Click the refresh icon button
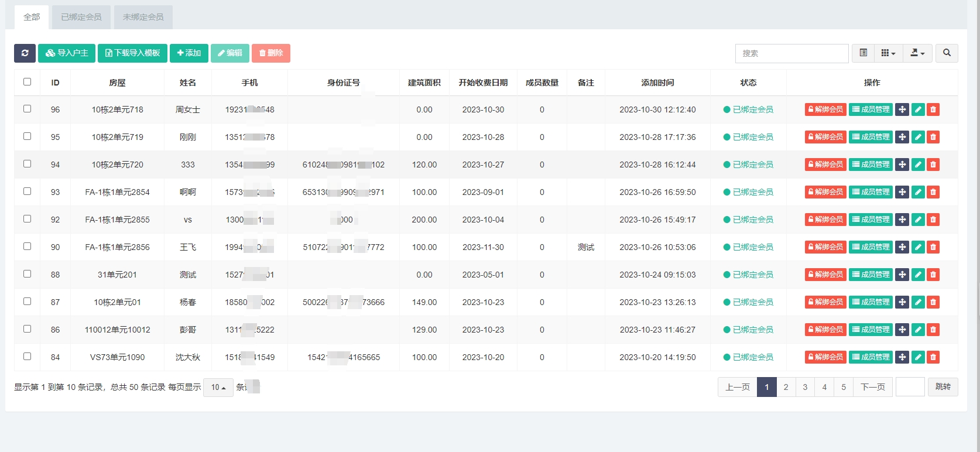The width and height of the screenshot is (980, 452). (25, 53)
